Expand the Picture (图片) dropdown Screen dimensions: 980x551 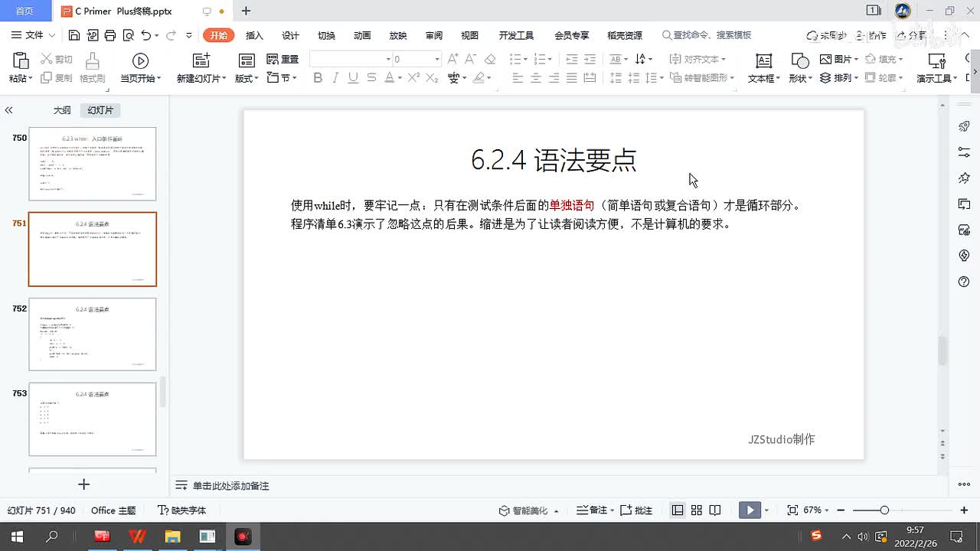tap(839, 59)
